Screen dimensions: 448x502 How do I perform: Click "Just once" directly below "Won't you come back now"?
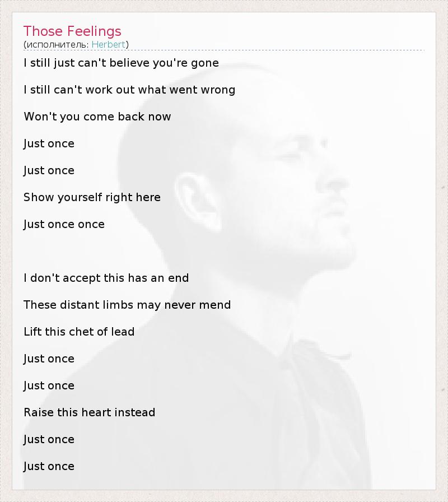click(x=49, y=143)
